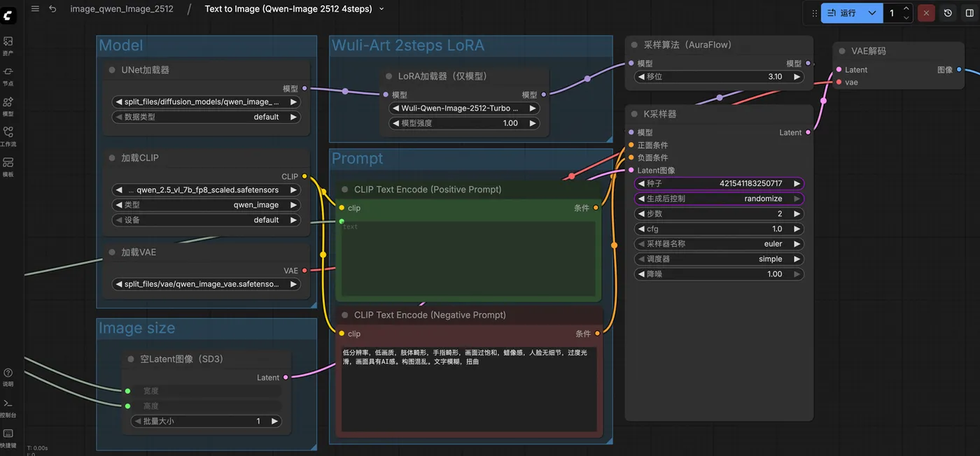Click the 运行 run button
This screenshot has height=456, width=980.
[x=842, y=13]
